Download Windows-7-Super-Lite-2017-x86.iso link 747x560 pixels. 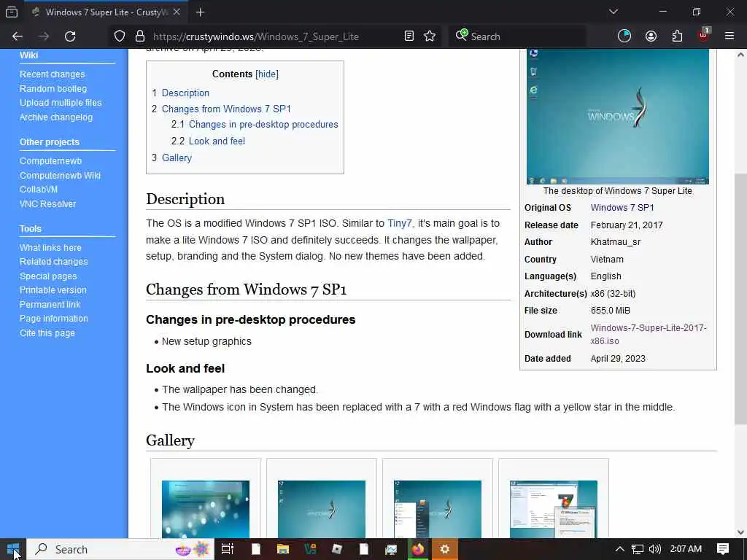[x=649, y=334]
